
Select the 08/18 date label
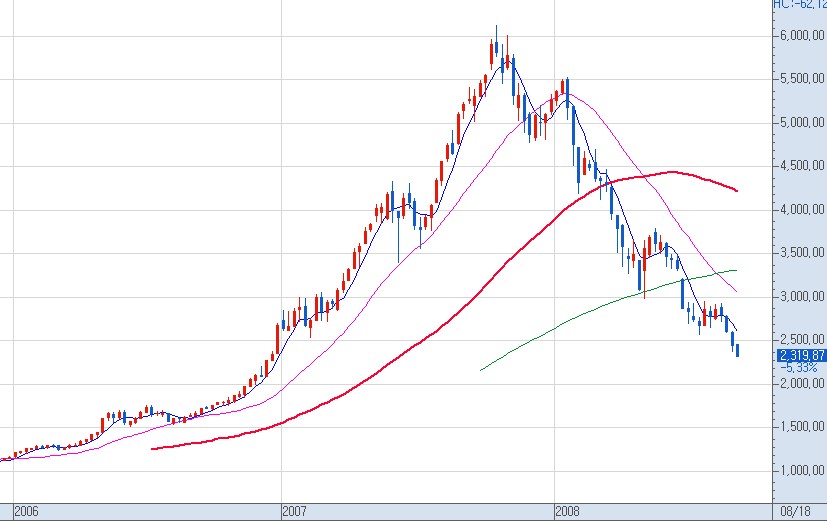[797, 511]
